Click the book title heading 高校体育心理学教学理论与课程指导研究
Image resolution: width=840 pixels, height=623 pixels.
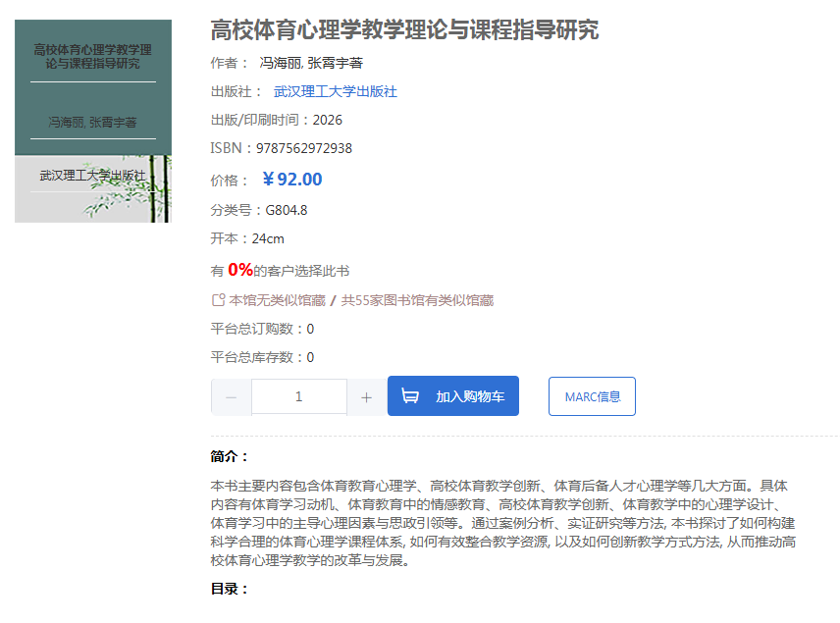(404, 30)
